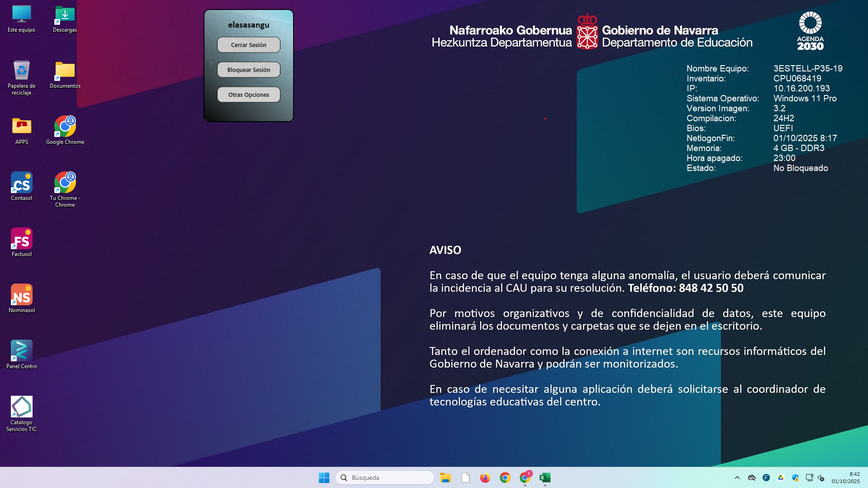Select the Factusol desktop icon
Screen dimensions: 868x488
point(21,242)
